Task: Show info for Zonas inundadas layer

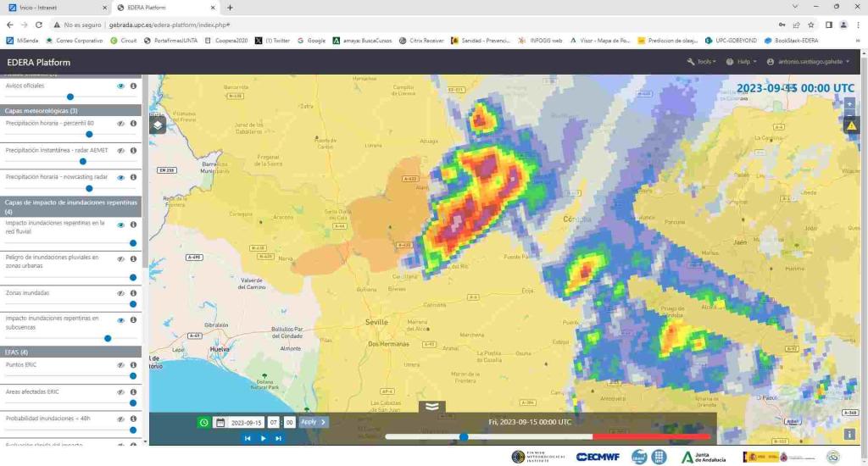Action: click(x=133, y=293)
